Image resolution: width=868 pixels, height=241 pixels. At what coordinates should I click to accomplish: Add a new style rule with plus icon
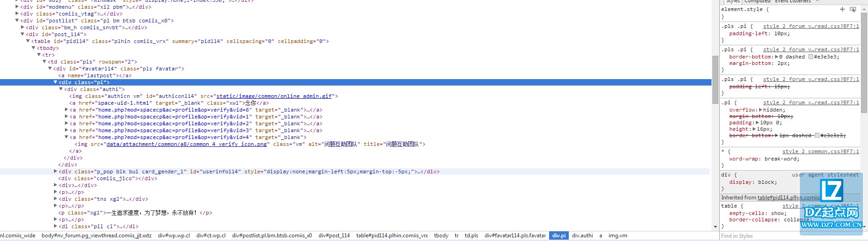click(842, 9)
